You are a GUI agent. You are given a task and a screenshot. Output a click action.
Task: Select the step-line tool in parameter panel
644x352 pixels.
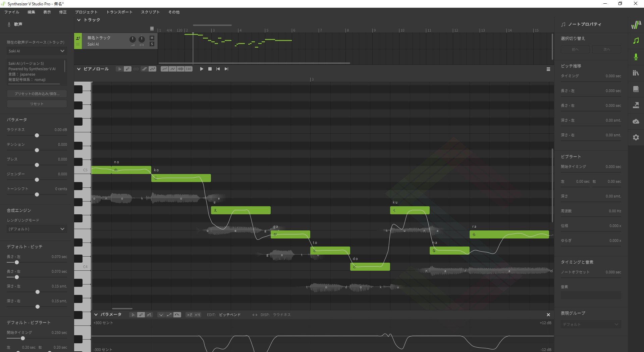149,315
